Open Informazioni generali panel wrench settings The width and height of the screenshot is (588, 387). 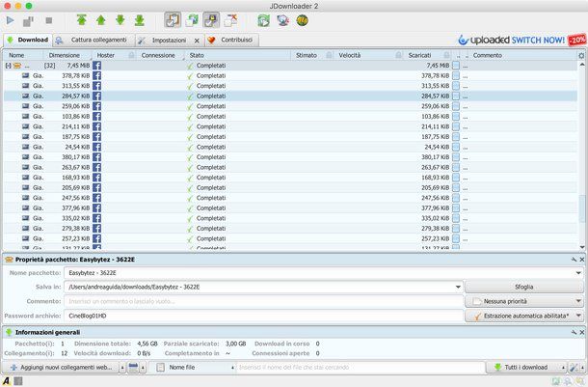click(x=574, y=332)
